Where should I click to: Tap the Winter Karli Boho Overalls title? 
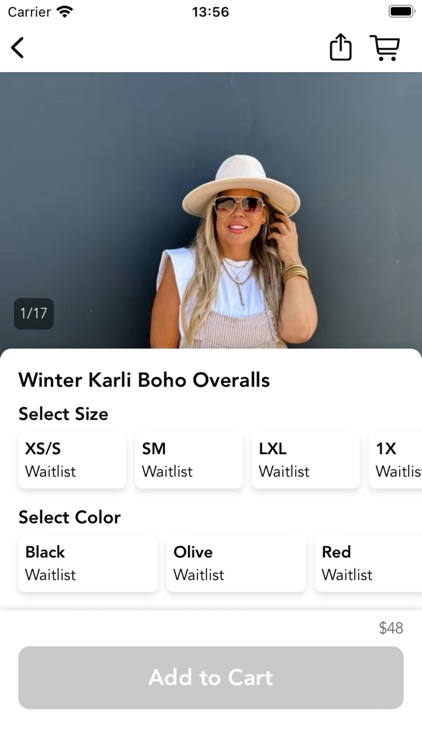click(x=144, y=380)
